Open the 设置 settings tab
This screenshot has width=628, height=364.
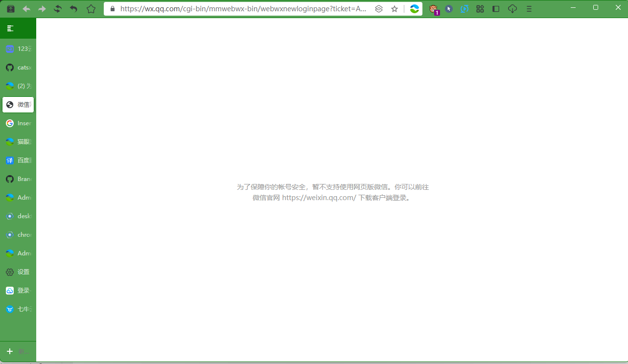point(18,272)
